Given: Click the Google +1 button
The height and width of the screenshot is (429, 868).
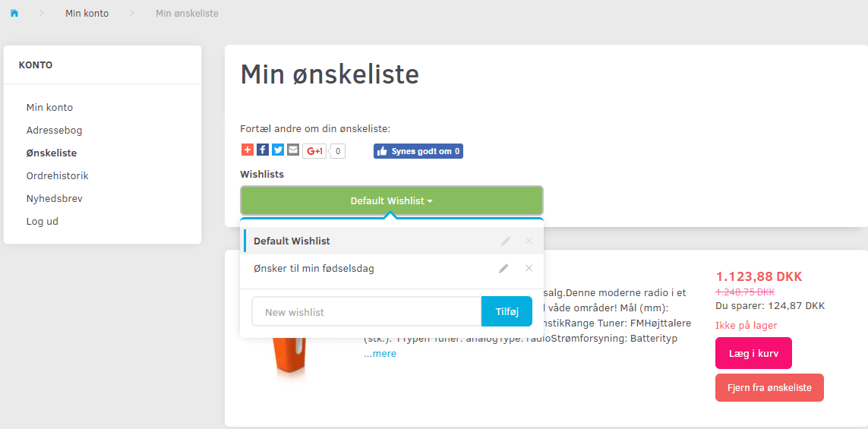Looking at the screenshot, I should (314, 150).
